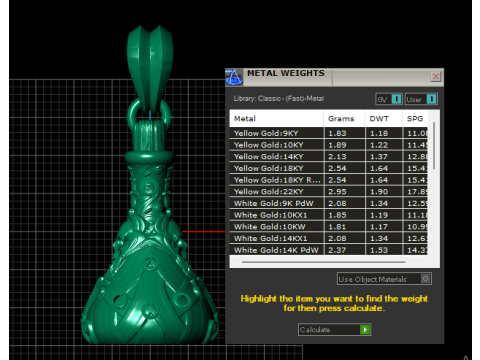
Task: Select the Yellow Gold:10KY row
Action: pos(328,145)
